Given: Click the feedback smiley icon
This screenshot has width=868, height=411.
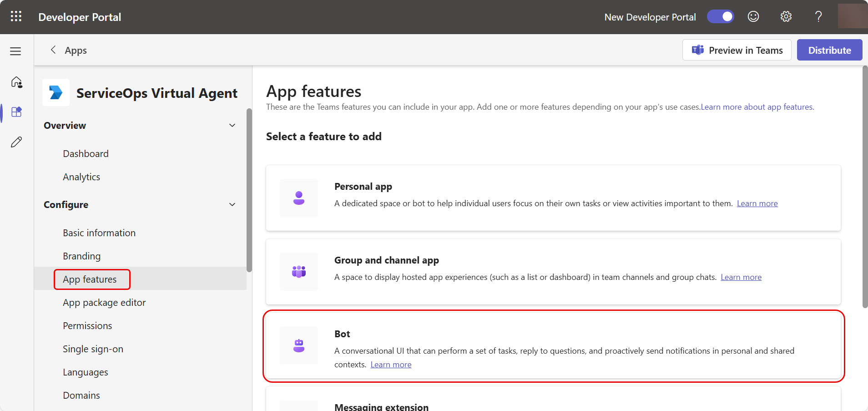Looking at the screenshot, I should pyautogui.click(x=753, y=17).
